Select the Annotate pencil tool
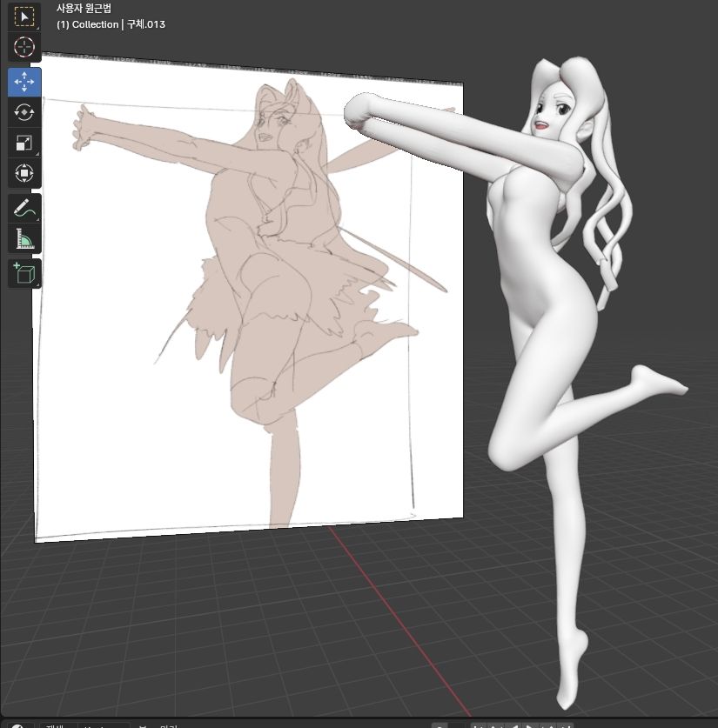This screenshot has height=728, width=718. click(24, 209)
